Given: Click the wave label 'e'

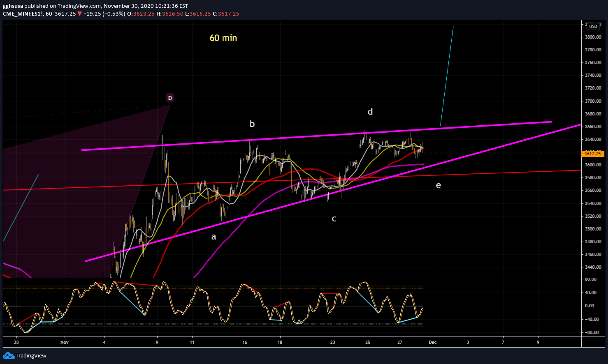Looking at the screenshot, I should click(439, 185).
